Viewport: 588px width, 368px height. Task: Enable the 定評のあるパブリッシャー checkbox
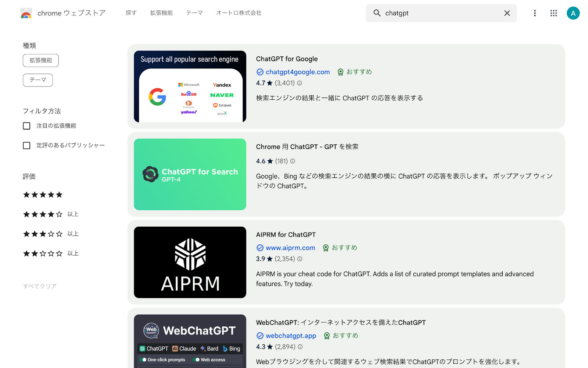point(26,145)
